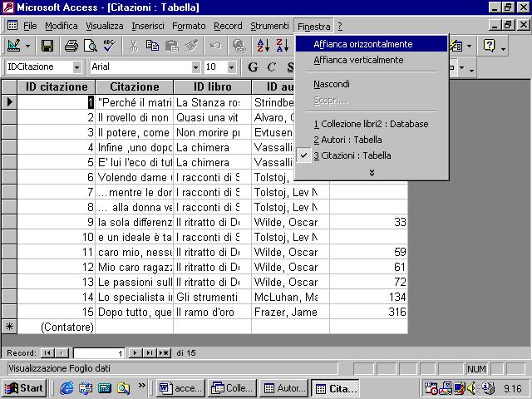The height and width of the screenshot is (399, 532).
Task: Click the Copy icon
Action: point(152,46)
